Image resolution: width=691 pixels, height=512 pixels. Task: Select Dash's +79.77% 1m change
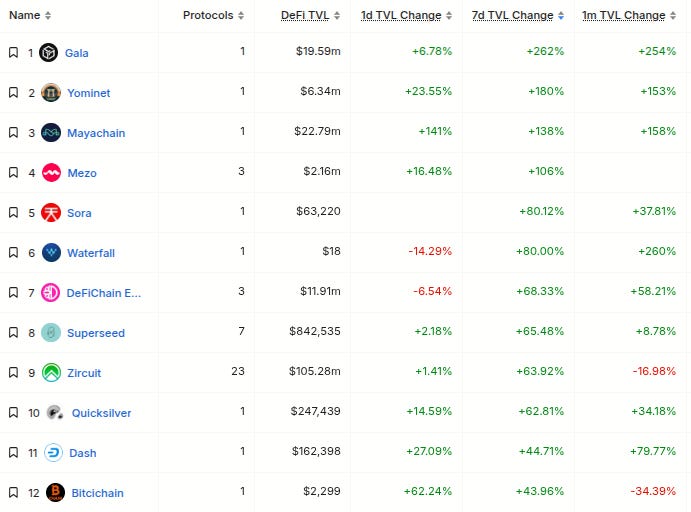tap(653, 451)
